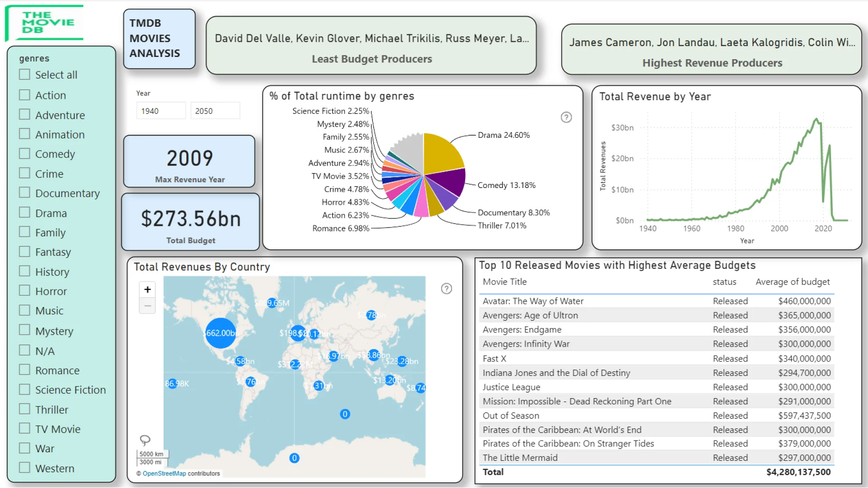Click The Movie DB logo

pyautogui.click(x=45, y=23)
